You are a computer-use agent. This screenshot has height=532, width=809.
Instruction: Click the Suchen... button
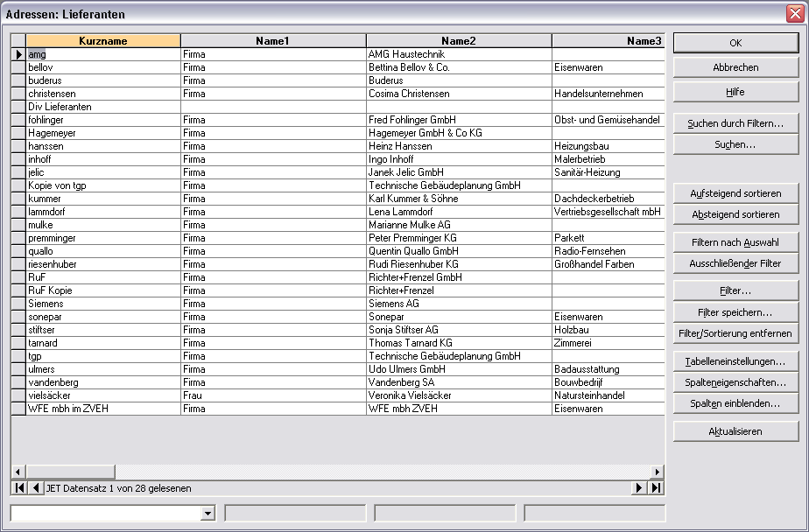click(735, 144)
